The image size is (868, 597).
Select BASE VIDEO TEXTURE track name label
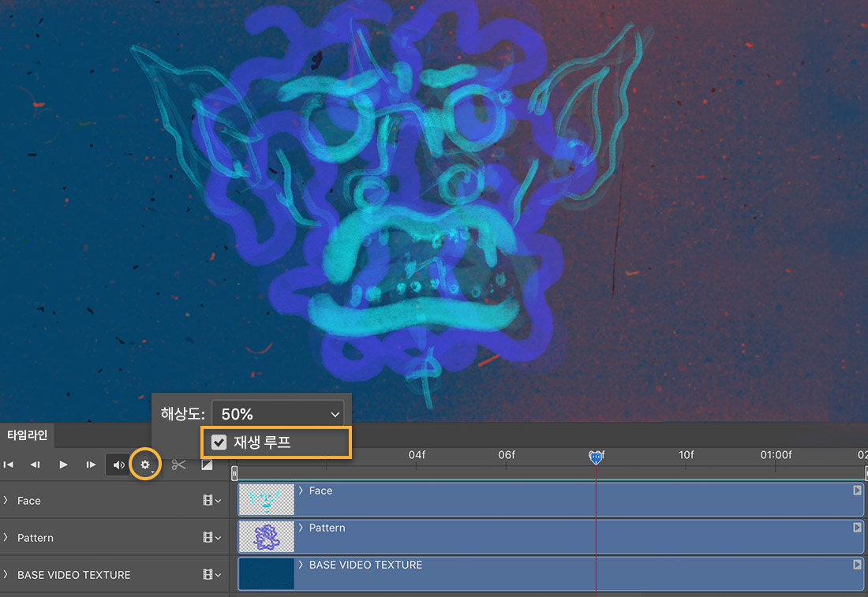[x=73, y=575]
